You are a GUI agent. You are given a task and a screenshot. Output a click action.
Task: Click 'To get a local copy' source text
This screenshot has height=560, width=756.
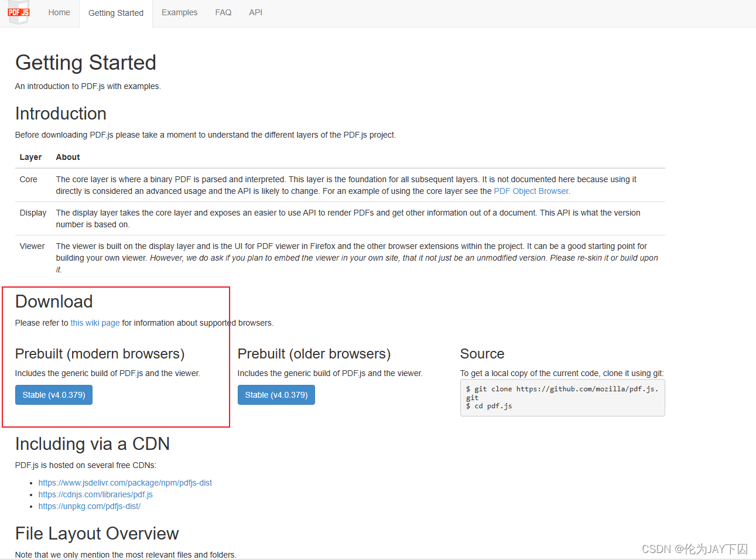pyautogui.click(x=562, y=373)
